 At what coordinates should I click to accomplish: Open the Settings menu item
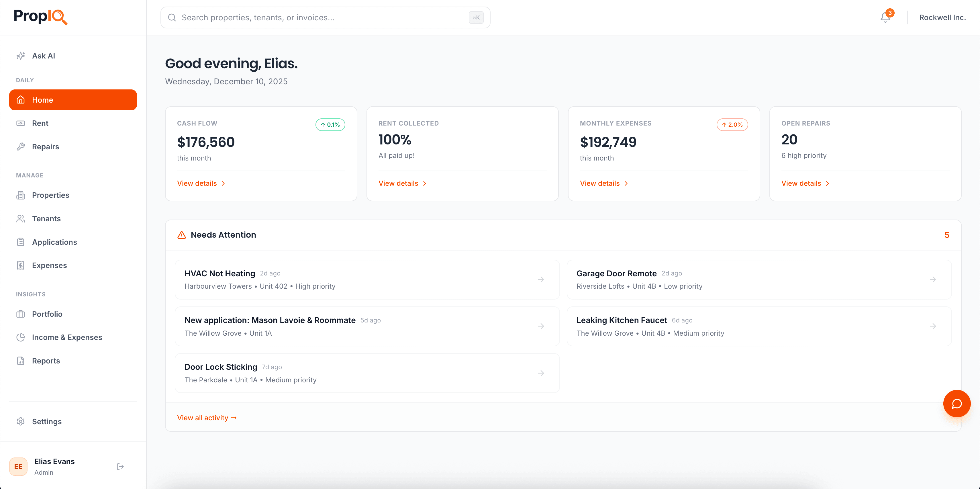[x=47, y=421]
